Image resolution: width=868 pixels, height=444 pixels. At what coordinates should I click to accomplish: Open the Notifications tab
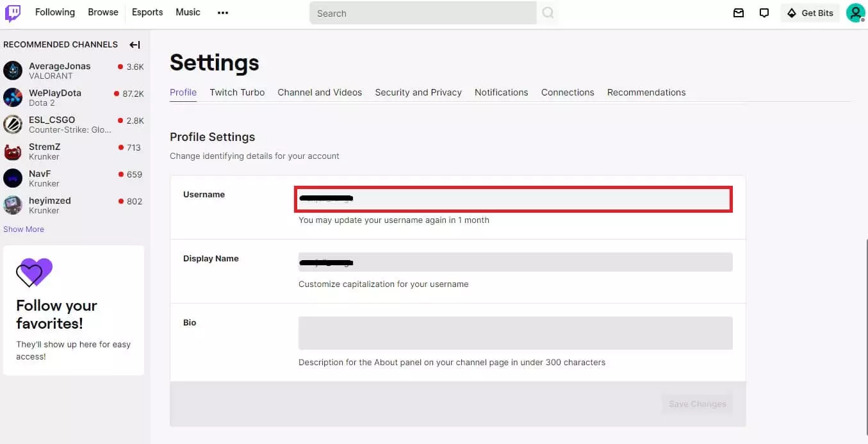click(502, 92)
